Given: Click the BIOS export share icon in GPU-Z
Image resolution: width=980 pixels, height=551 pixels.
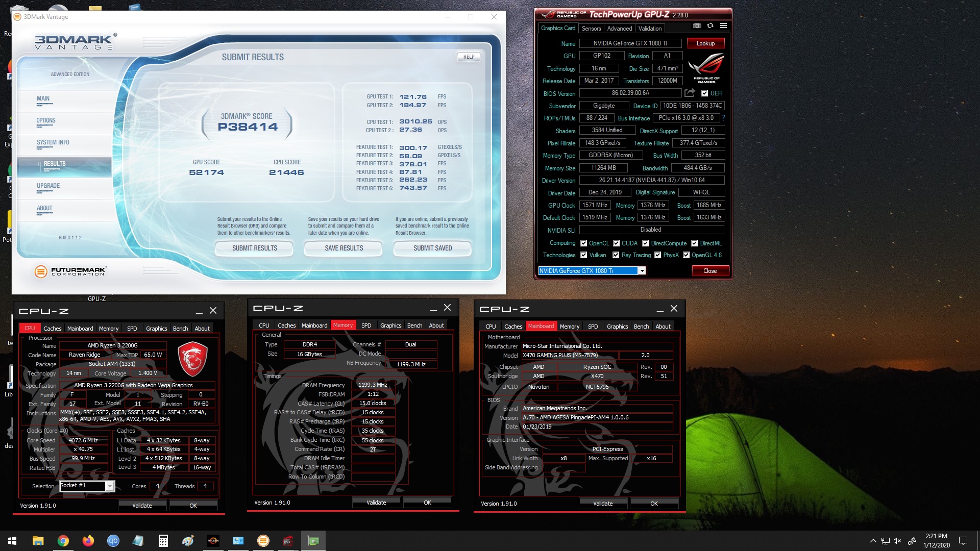Looking at the screenshot, I should point(690,93).
